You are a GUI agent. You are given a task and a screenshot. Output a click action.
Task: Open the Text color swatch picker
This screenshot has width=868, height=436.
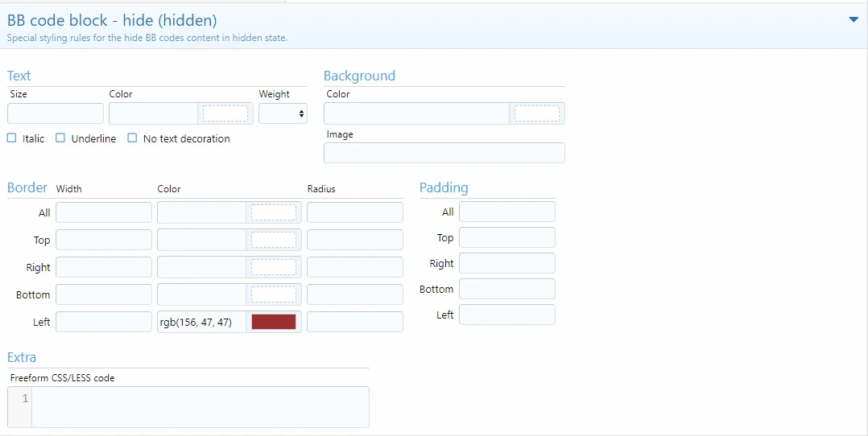coord(225,113)
